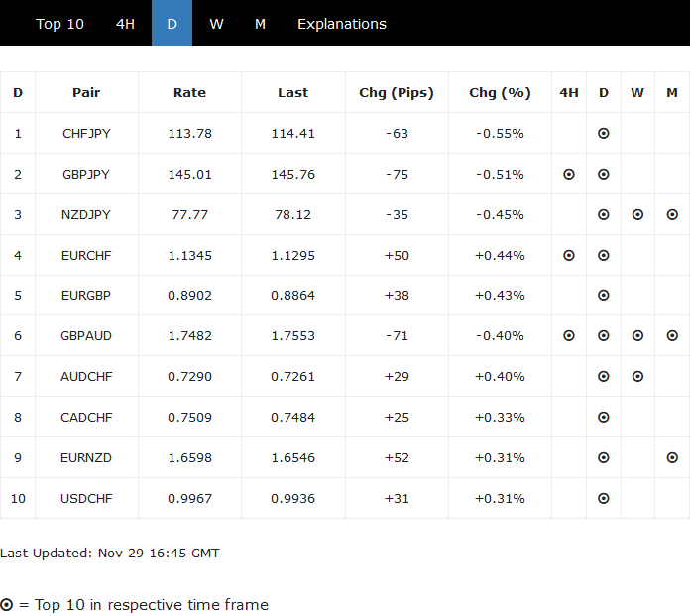Select the D daily tab
The width and height of the screenshot is (690, 616).
[172, 24]
